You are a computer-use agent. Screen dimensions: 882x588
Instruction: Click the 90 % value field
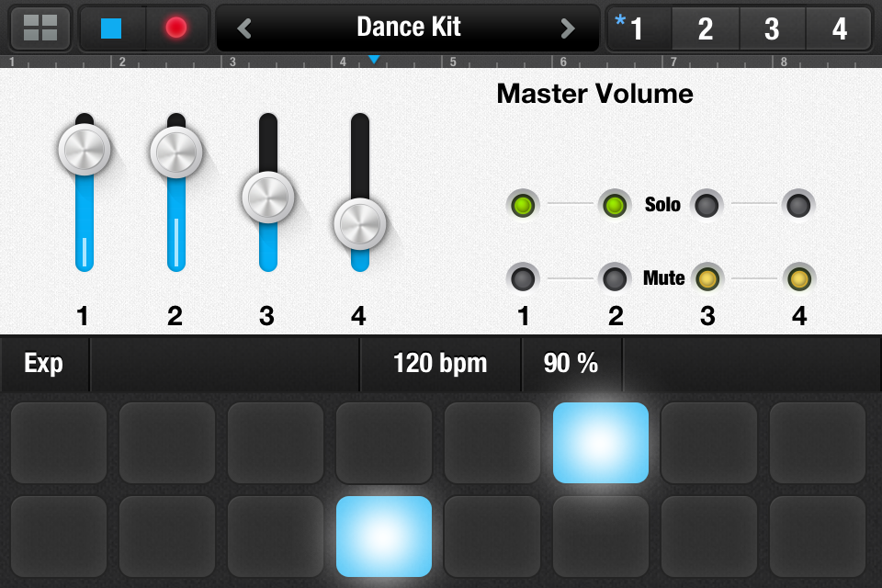click(571, 364)
